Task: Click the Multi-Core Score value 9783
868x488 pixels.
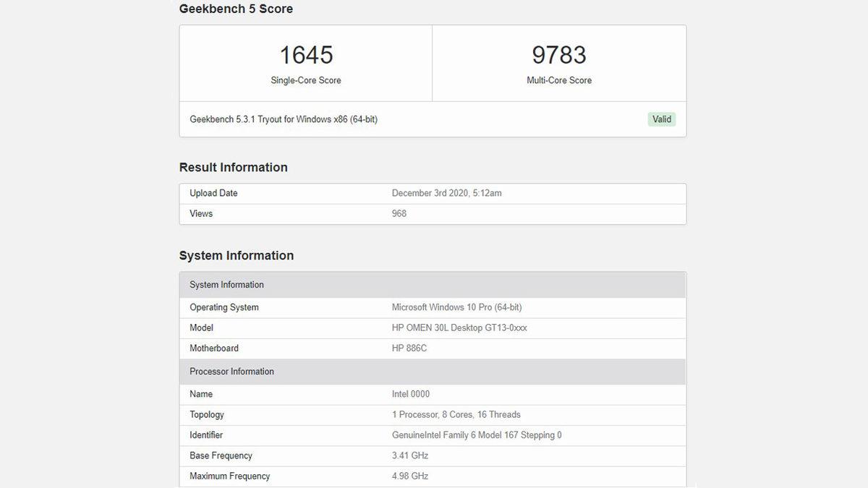Action: [559, 54]
